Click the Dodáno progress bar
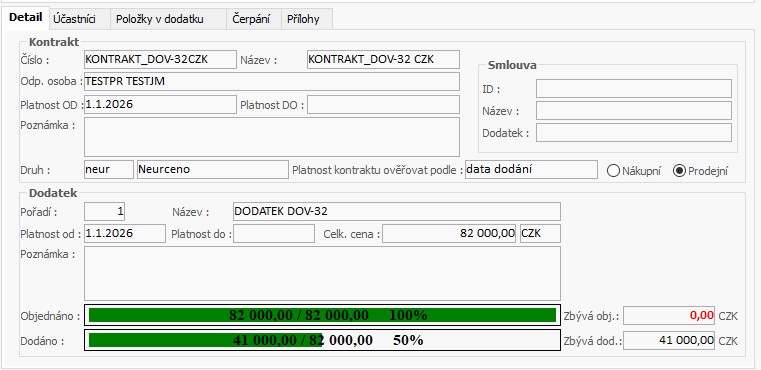Screen dimensions: 761x370 click(322, 340)
